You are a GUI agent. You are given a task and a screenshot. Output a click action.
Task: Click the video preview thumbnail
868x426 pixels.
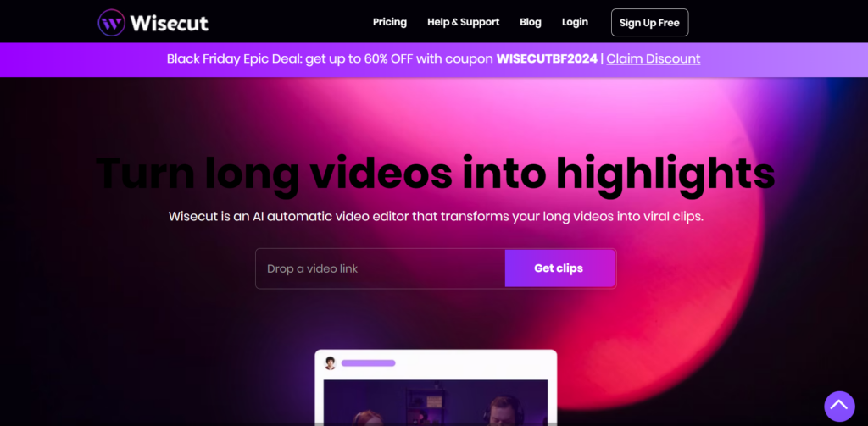[x=436, y=402]
